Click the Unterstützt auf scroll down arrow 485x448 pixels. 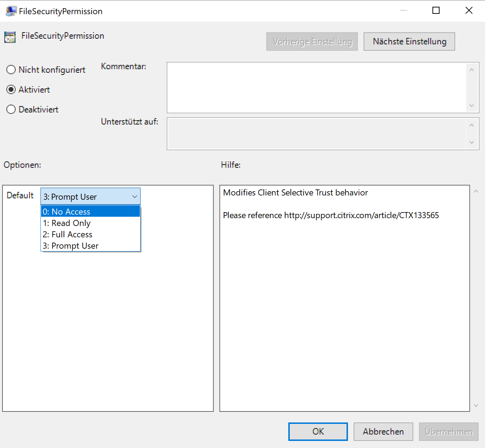point(472,143)
